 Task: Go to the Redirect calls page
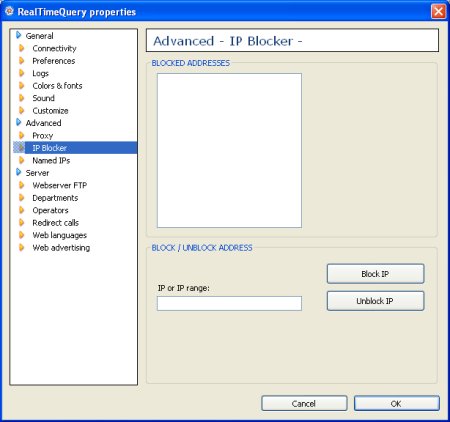pos(56,223)
